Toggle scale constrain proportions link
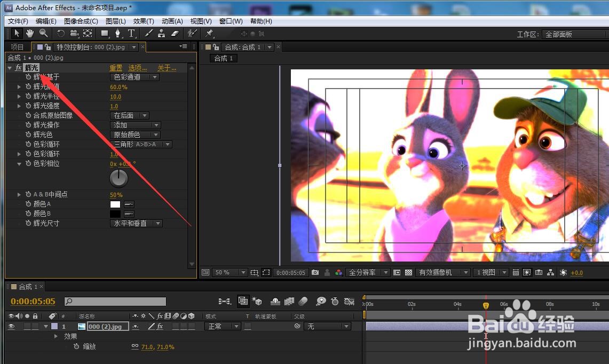The image size is (609, 364). [135, 346]
